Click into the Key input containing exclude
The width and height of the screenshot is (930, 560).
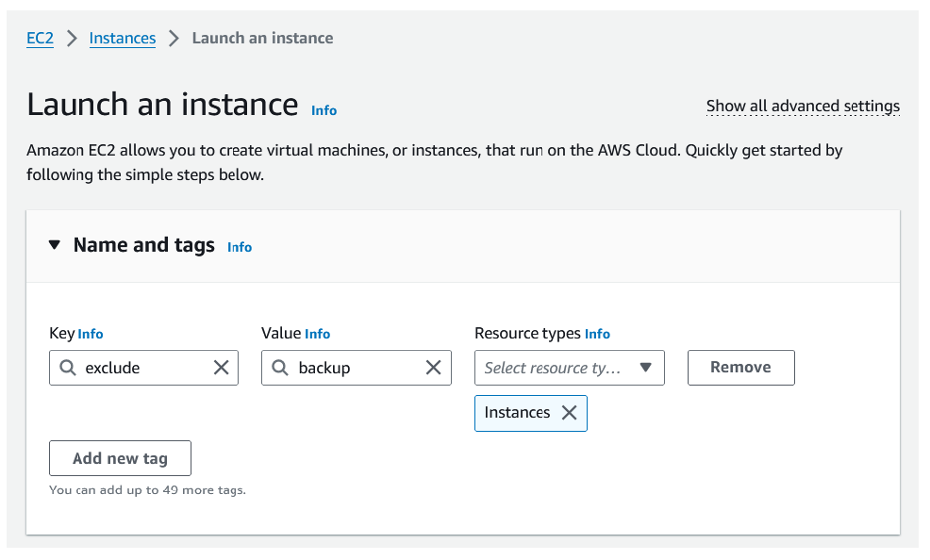(144, 368)
